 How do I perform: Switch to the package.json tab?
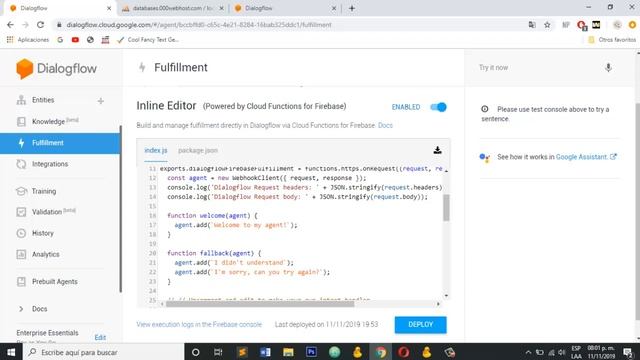pos(198,150)
